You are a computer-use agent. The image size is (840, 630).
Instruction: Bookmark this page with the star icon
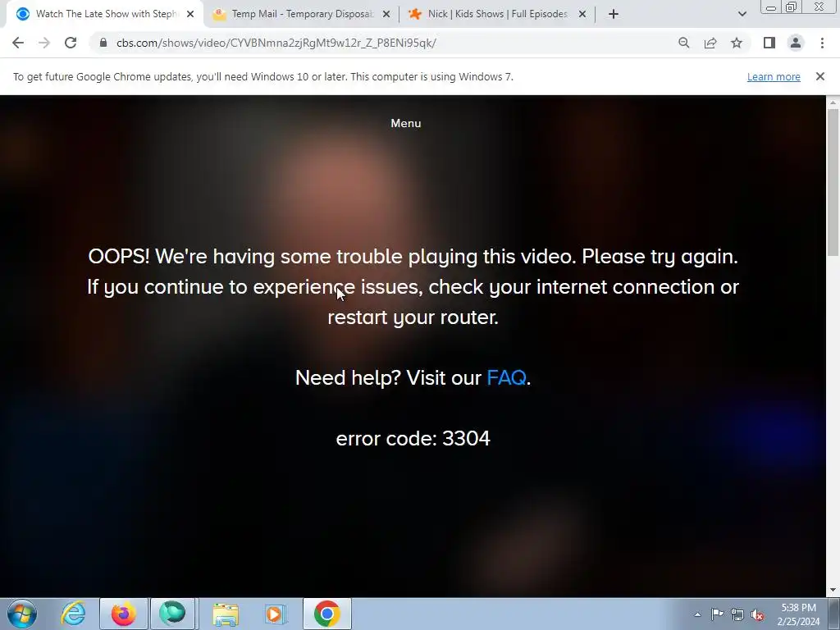pyautogui.click(x=737, y=43)
